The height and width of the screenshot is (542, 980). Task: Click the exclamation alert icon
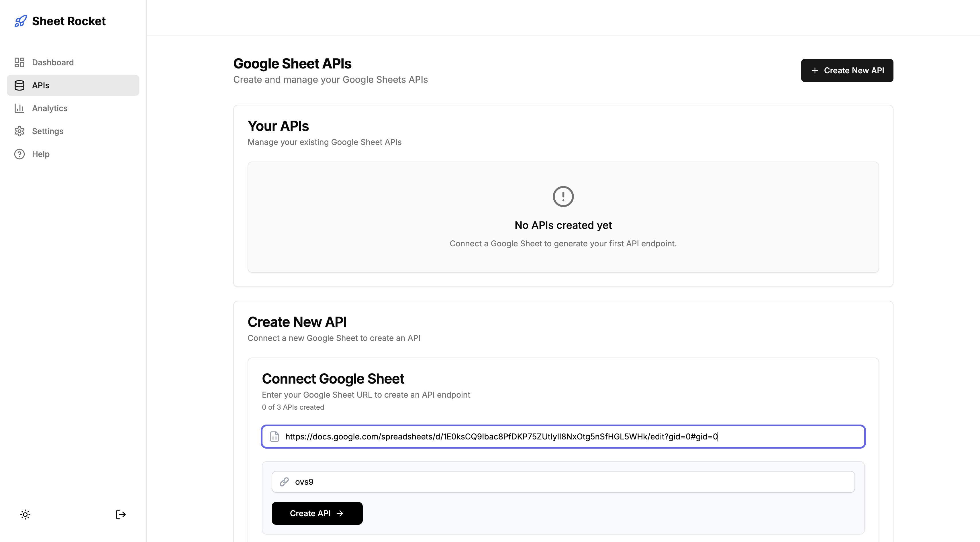[563, 196]
